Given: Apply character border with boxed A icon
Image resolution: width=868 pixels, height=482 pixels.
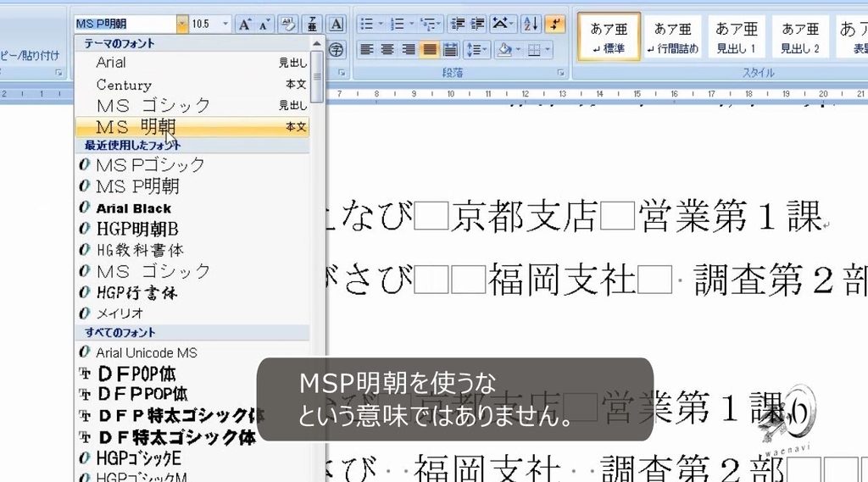Looking at the screenshot, I should click(x=336, y=25).
